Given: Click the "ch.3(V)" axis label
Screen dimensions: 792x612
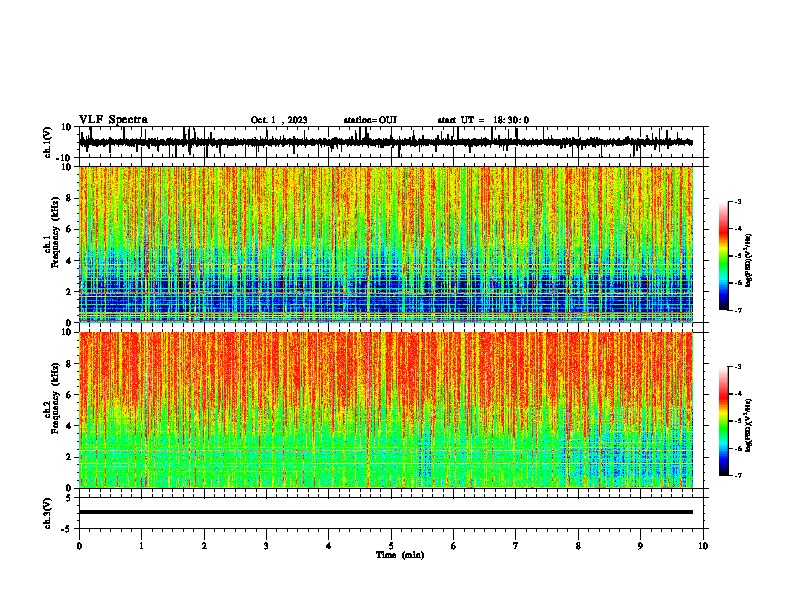Looking at the screenshot, I should (x=48, y=513).
